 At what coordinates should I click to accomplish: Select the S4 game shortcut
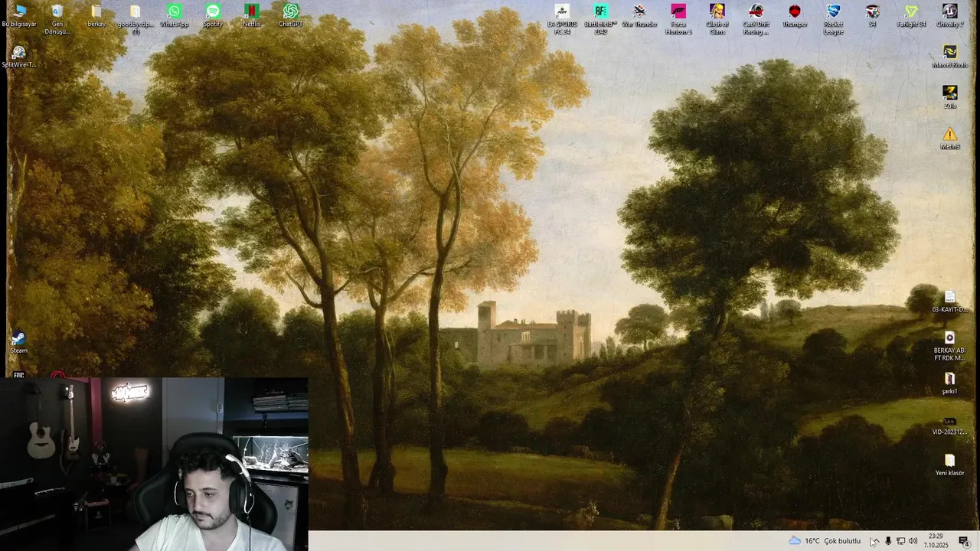[x=872, y=16]
